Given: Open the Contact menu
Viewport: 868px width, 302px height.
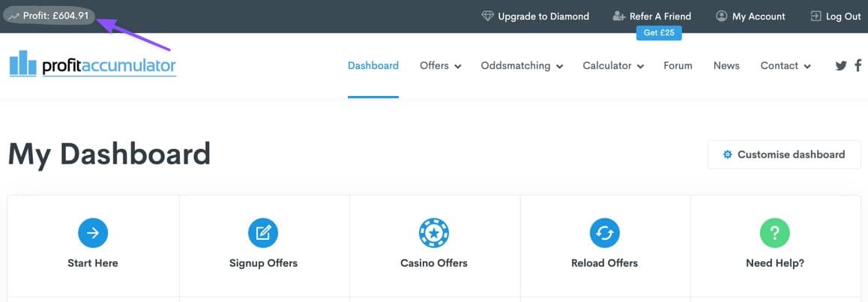Looking at the screenshot, I should [780, 65].
